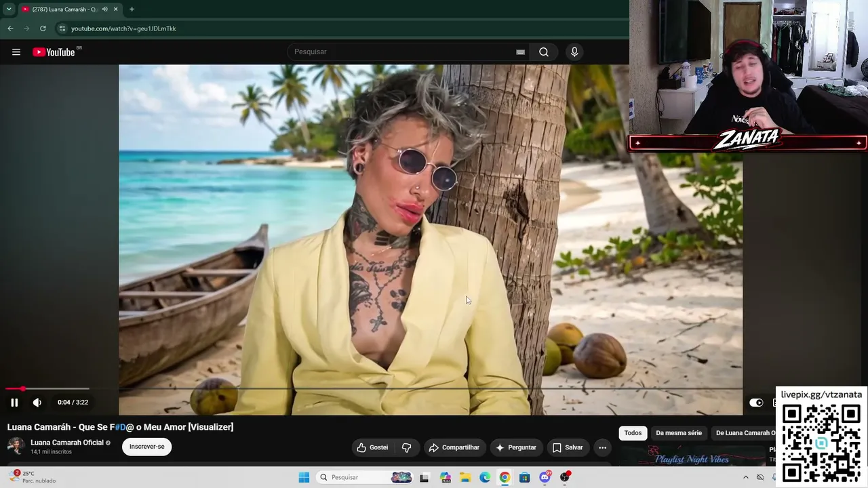Viewport: 868px width, 488px height.
Task: View site information icon in address bar
Action: tap(62, 28)
